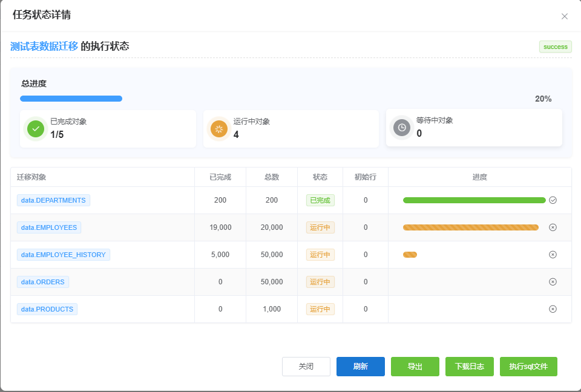
Task: Click the gray clock waiting objects icon
Action: tap(402, 128)
